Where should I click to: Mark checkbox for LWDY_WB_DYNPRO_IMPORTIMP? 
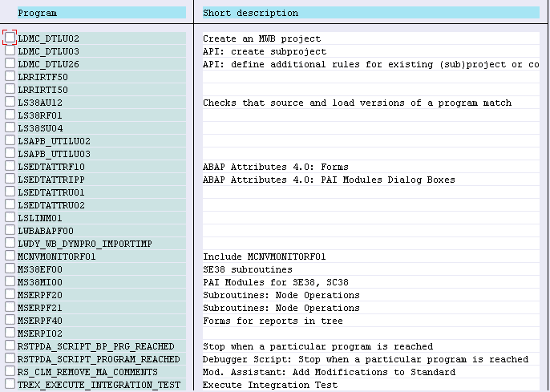pyautogui.click(x=10, y=243)
